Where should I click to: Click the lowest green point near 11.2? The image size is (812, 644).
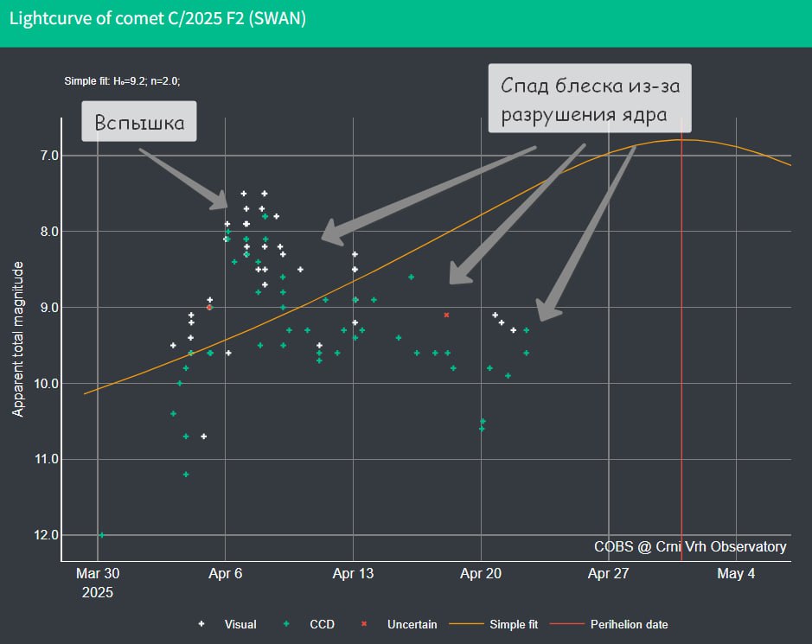(186, 475)
